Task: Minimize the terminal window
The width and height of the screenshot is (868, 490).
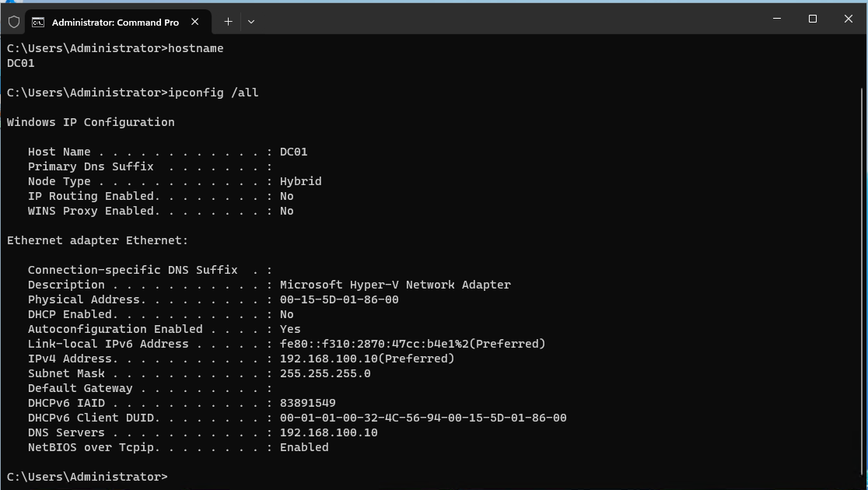Action: click(x=777, y=18)
